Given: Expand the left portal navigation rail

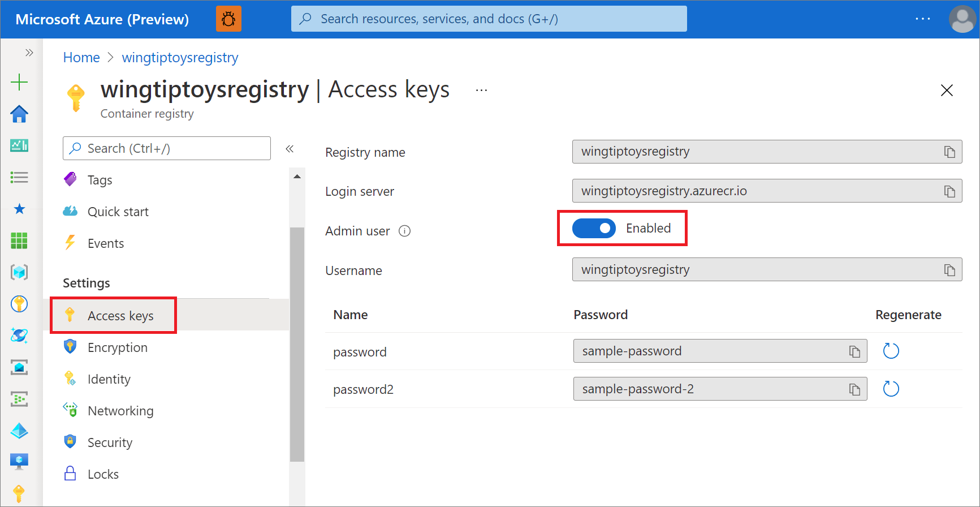Looking at the screenshot, I should click(x=29, y=53).
